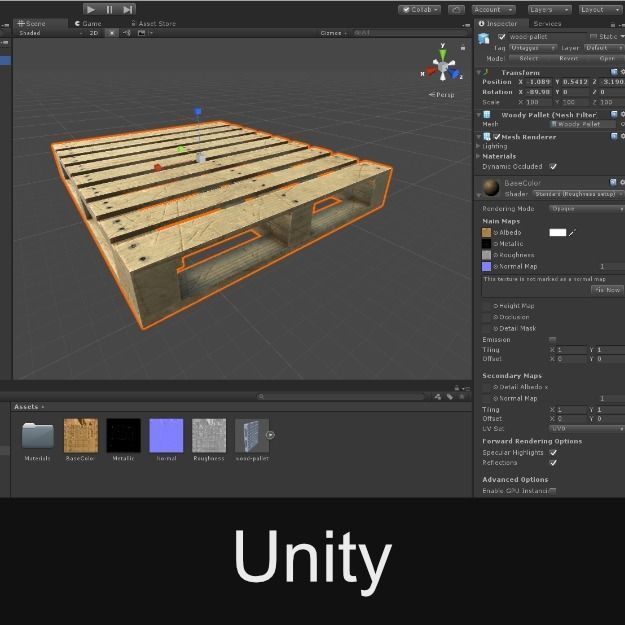Click the blue Z axis cone on the orientation gizmo

pos(454,73)
